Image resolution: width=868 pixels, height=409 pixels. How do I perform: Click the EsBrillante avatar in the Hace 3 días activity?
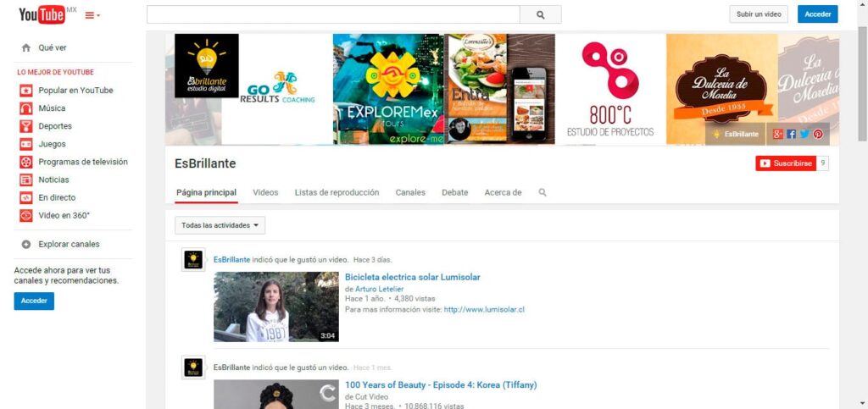coord(193,259)
